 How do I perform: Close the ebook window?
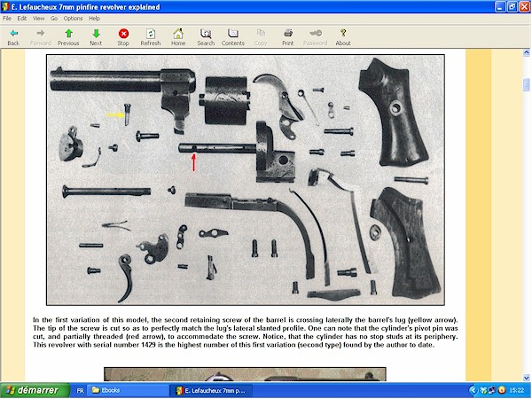(x=525, y=7)
